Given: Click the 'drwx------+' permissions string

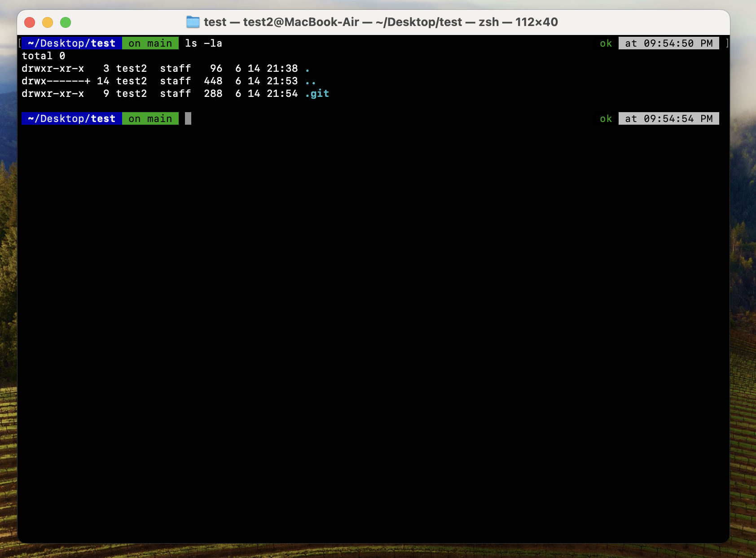Looking at the screenshot, I should [56, 81].
